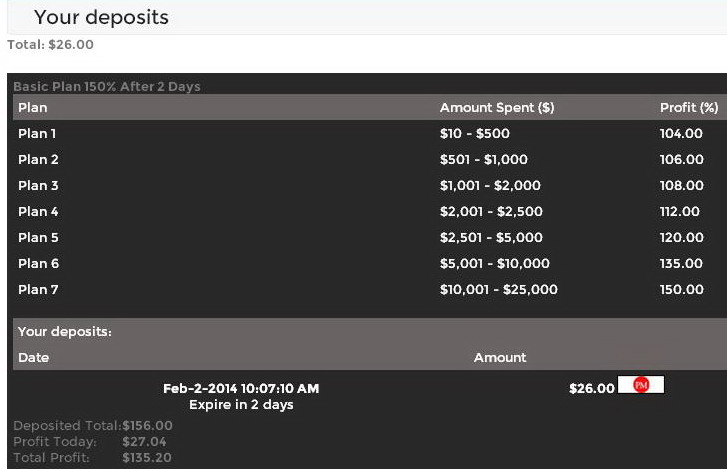Image resolution: width=727 pixels, height=469 pixels.
Task: Click the 150.00 profit value
Action: [x=681, y=289]
